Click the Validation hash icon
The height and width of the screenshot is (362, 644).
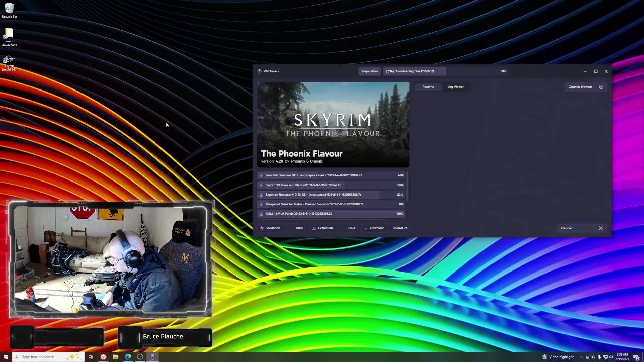[x=262, y=228]
